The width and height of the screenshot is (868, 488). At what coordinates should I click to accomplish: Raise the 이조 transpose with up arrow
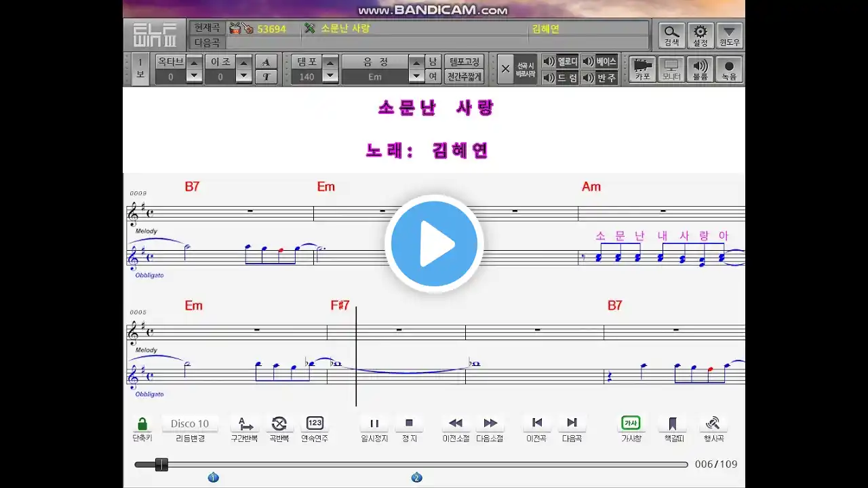point(244,62)
